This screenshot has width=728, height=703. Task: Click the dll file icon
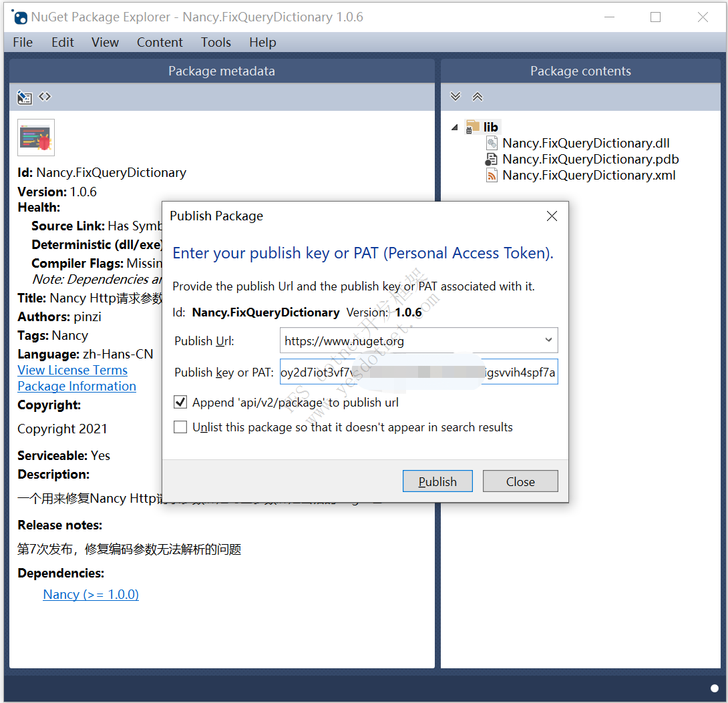point(492,143)
